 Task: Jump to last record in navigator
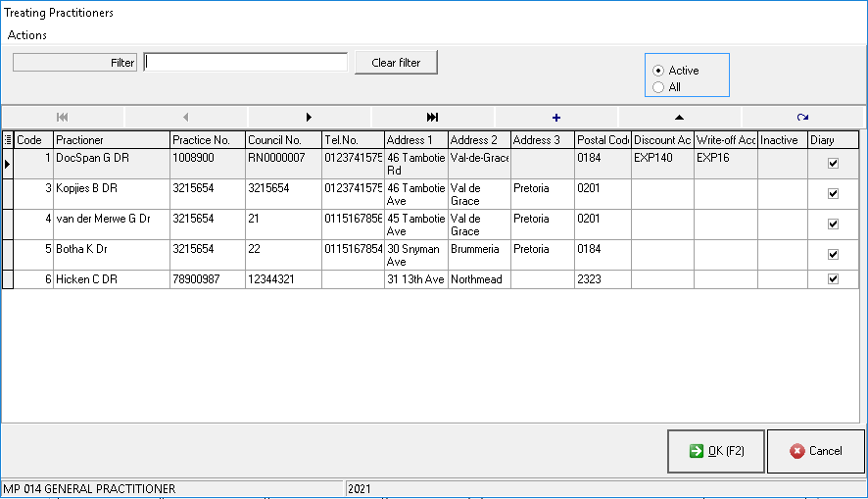433,117
